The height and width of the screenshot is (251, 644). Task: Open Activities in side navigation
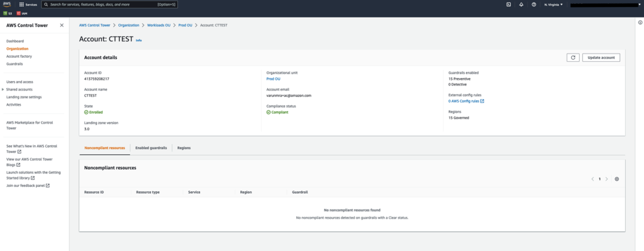coord(14,104)
